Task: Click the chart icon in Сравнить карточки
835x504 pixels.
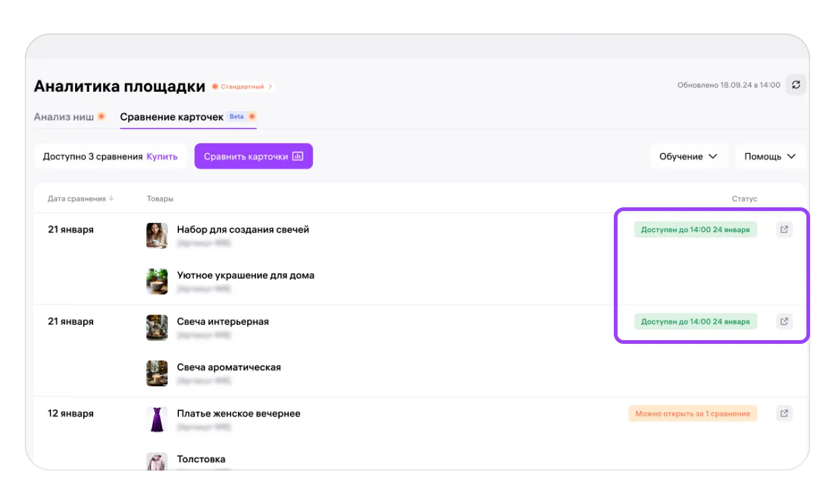Action: coord(298,156)
